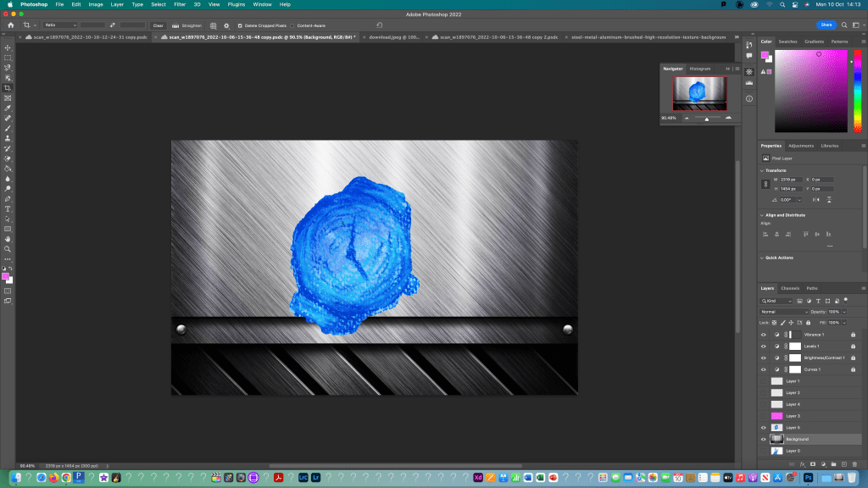
Task: Show Layer 3 by toggling visibility
Action: coord(763,416)
